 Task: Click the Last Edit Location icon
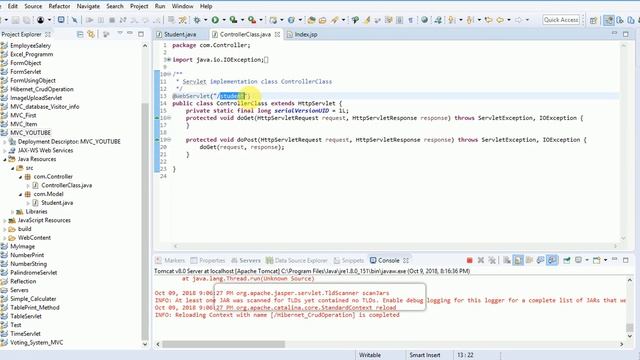[488, 20]
